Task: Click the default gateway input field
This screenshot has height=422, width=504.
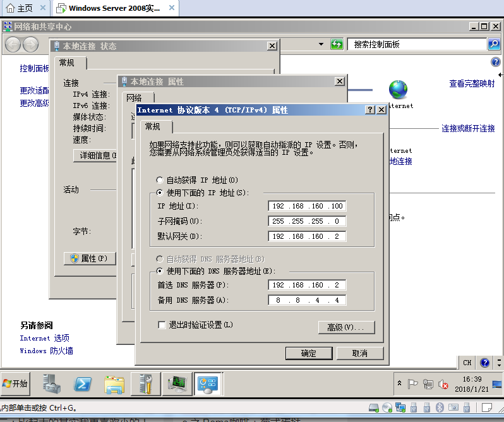Action: [307, 236]
